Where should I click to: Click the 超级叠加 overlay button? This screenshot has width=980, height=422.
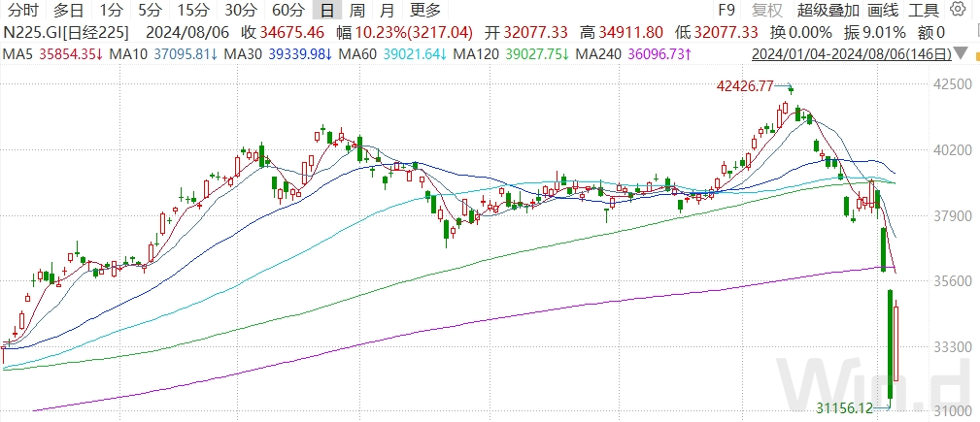[x=828, y=11]
